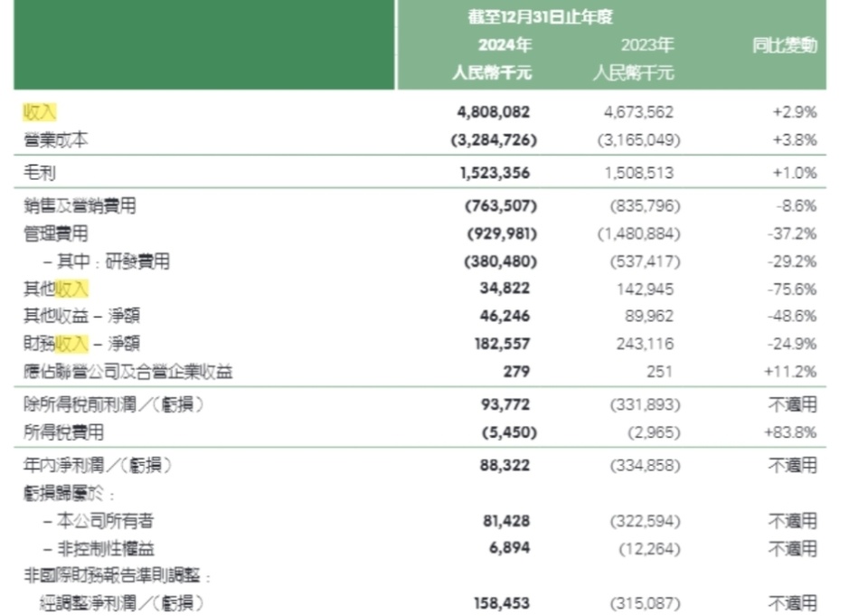
Task: Select the value 1,508,513
Action: (639, 173)
